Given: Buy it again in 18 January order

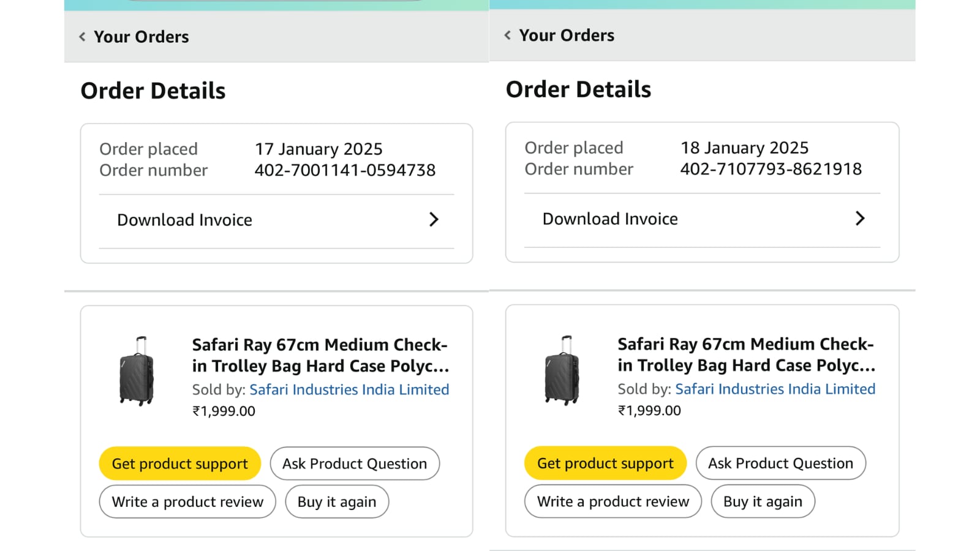Looking at the screenshot, I should [x=763, y=501].
